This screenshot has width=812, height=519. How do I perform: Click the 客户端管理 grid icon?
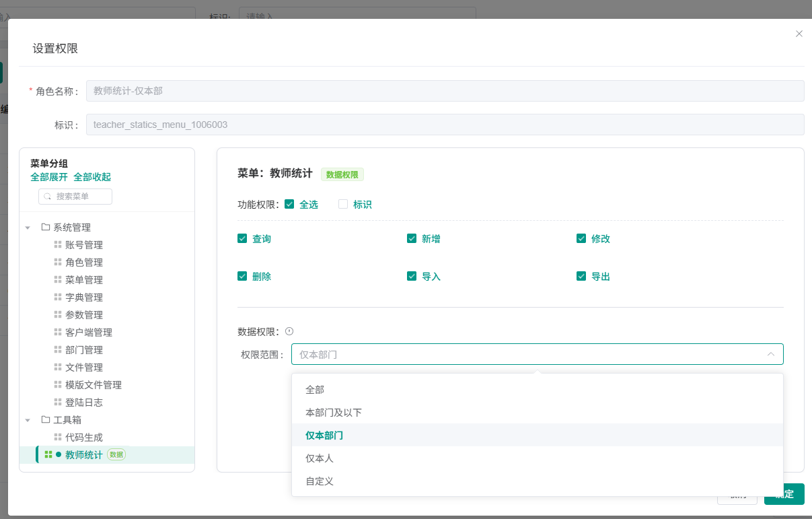[x=58, y=333]
